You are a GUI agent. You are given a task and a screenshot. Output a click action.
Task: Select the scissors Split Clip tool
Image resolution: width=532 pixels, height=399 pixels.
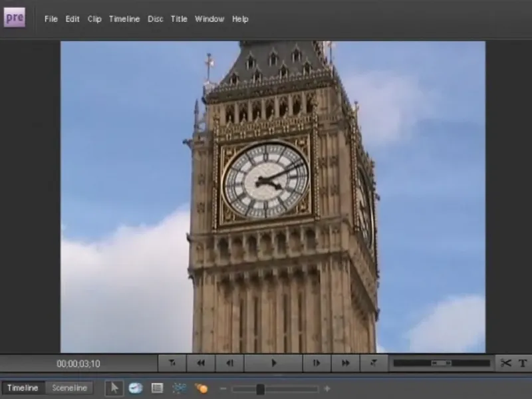tap(505, 363)
